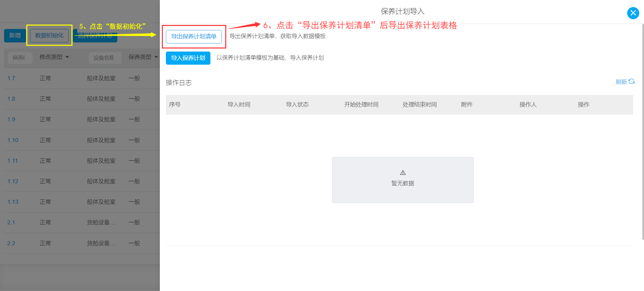Click the 导入状态 column header
Viewport: 644px width, 291px height.
(x=297, y=104)
